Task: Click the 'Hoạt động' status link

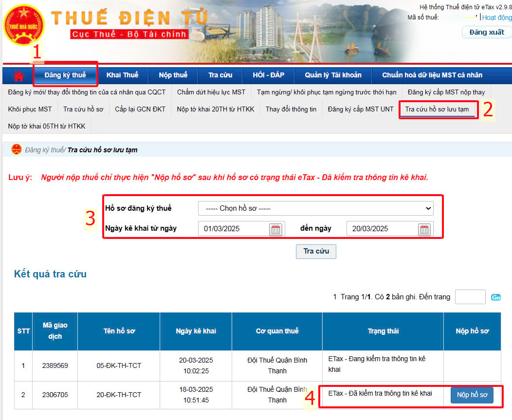Action: 496,18
